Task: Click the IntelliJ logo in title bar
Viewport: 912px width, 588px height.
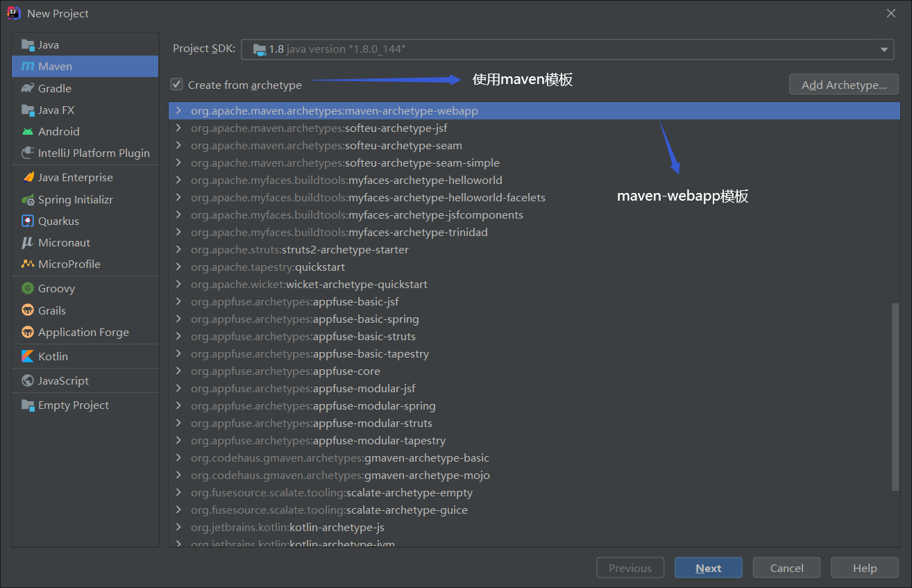Action: [14, 13]
